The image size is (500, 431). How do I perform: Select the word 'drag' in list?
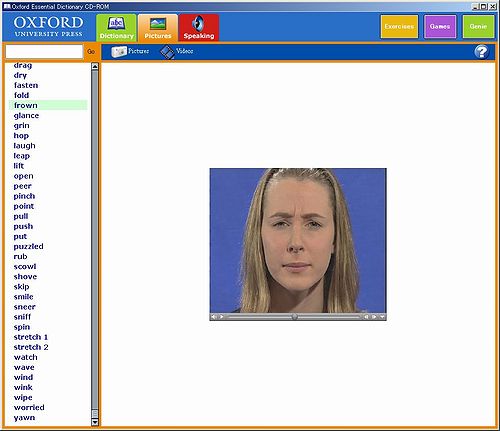pos(23,65)
